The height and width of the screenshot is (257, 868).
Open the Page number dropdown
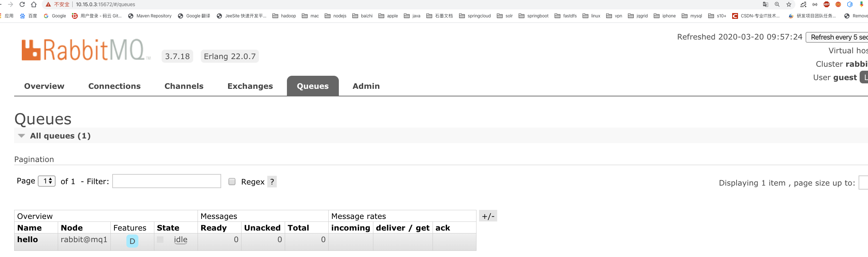click(47, 181)
